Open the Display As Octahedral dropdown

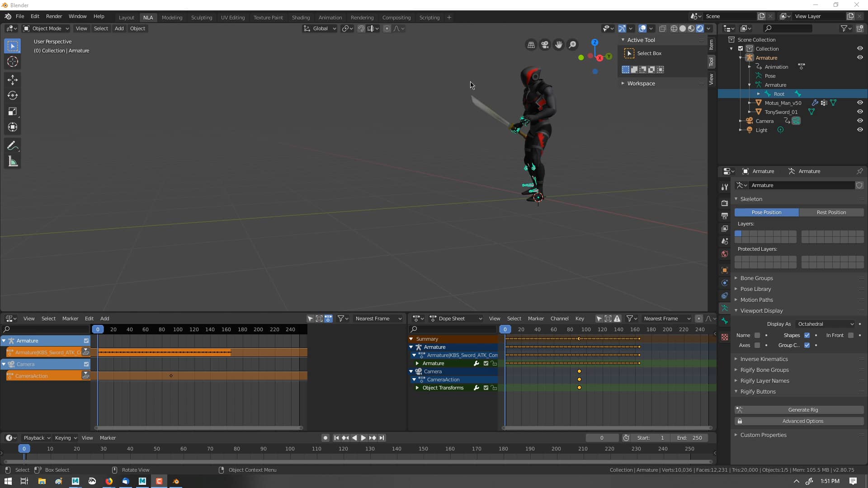824,324
